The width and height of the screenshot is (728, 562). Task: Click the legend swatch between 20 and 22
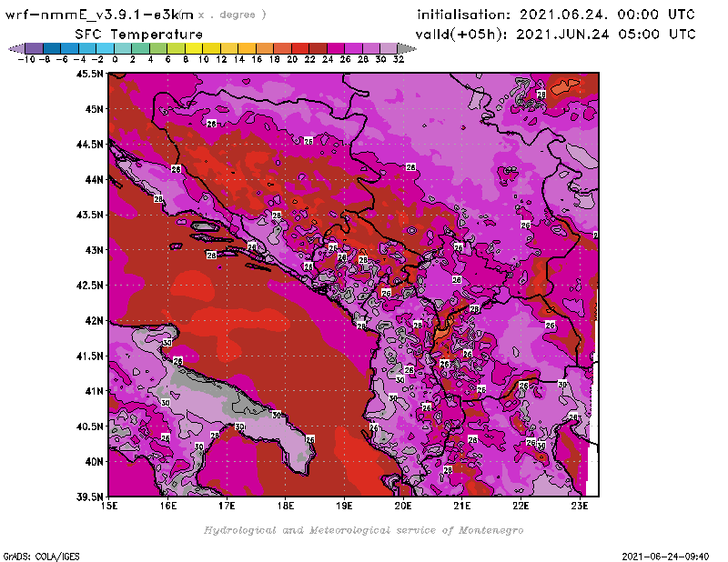[x=300, y=48]
